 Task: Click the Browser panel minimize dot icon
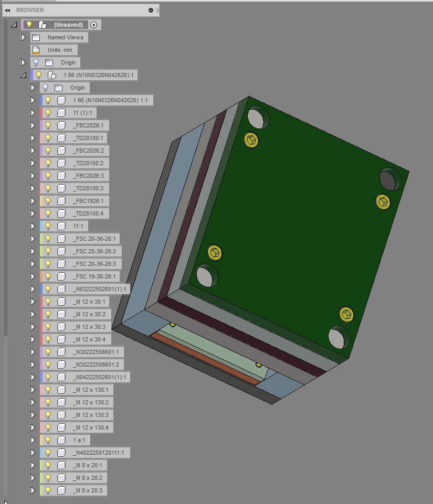pos(151,10)
